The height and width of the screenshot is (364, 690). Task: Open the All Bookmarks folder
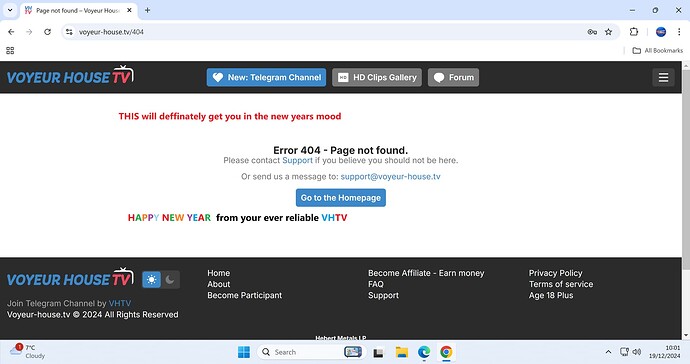point(657,51)
